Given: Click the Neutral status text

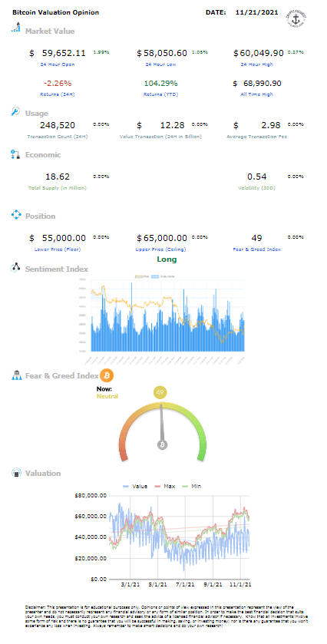Looking at the screenshot, I should (107, 396).
